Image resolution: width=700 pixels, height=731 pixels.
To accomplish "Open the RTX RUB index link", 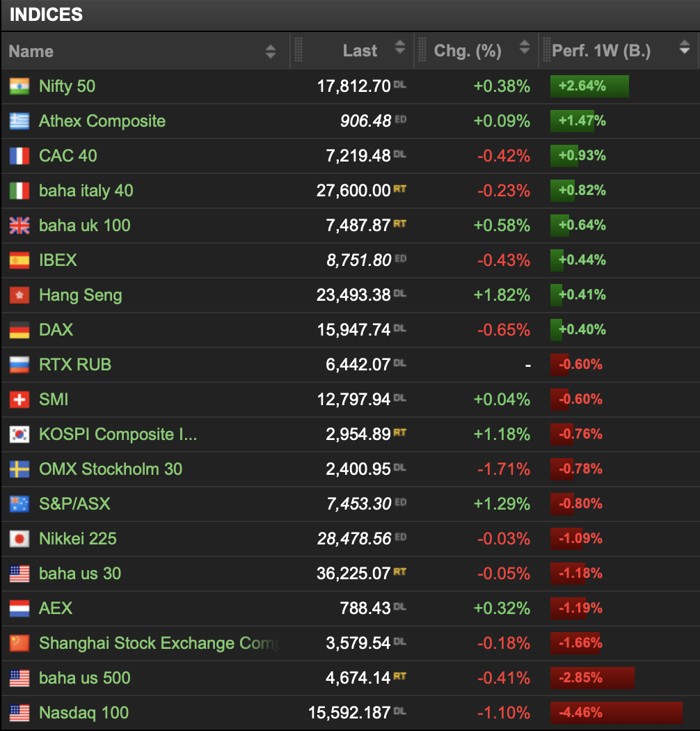I will [75, 365].
